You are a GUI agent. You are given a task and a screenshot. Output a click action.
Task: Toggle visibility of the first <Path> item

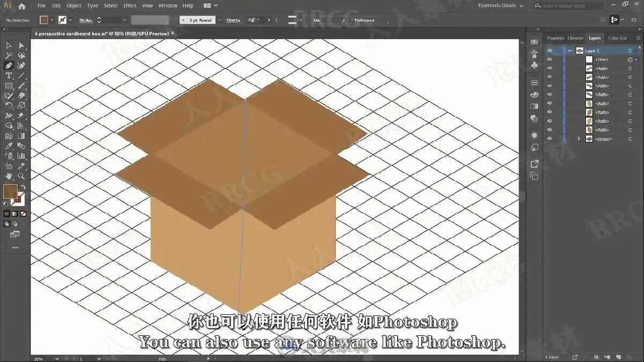coord(550,68)
